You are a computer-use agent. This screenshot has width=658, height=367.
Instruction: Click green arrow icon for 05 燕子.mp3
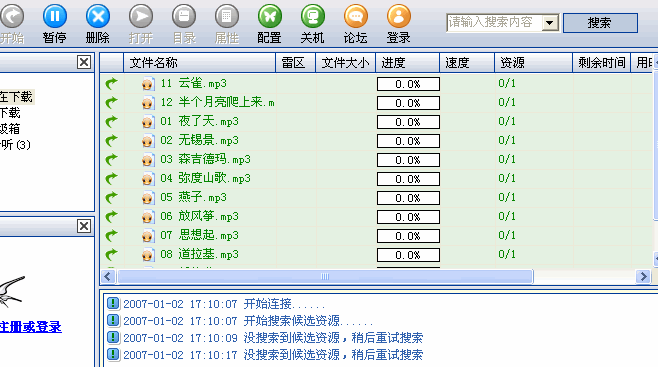pyautogui.click(x=111, y=198)
